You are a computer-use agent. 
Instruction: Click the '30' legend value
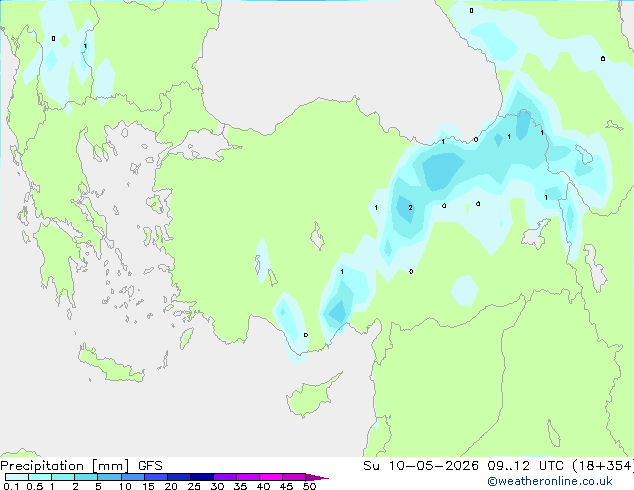217,486
